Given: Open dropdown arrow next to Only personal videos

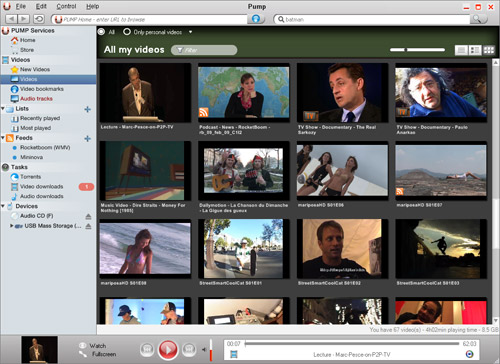Looking at the screenshot, I should tap(190, 32).
